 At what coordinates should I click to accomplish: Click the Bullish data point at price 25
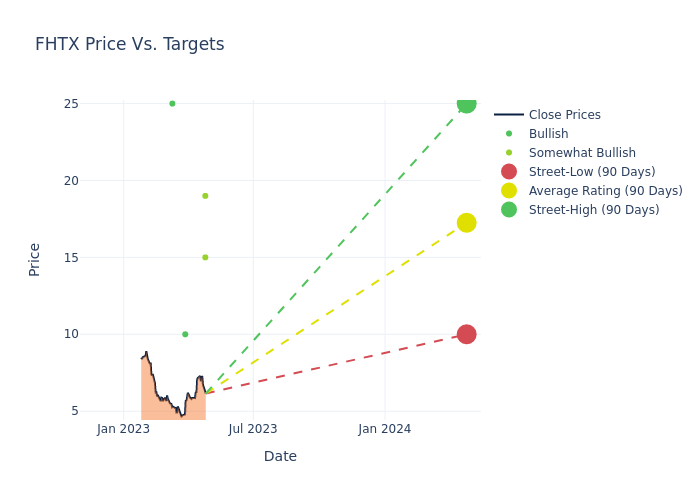(x=172, y=104)
